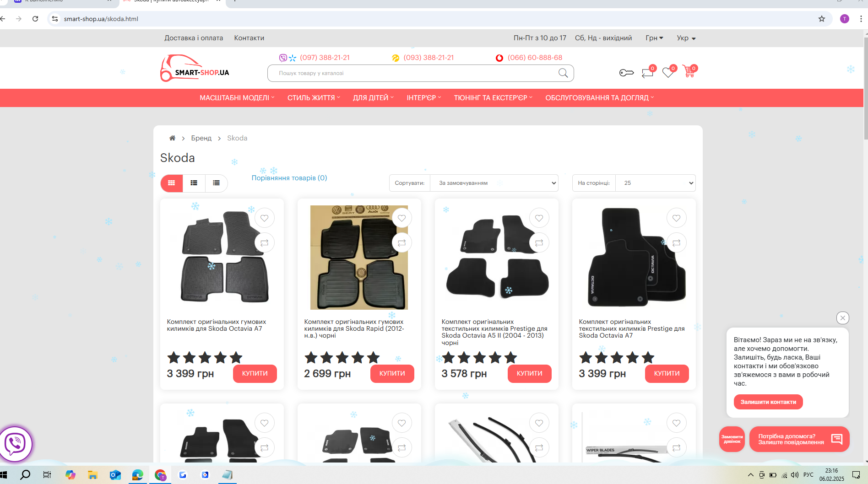868x484 pixels.
Task: Open the shopping cart icon
Action: pyautogui.click(x=689, y=71)
